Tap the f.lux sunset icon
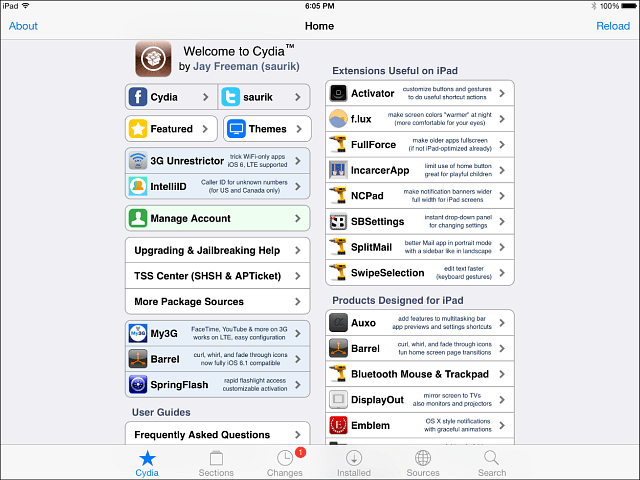This screenshot has width=640, height=480. pos(338,119)
